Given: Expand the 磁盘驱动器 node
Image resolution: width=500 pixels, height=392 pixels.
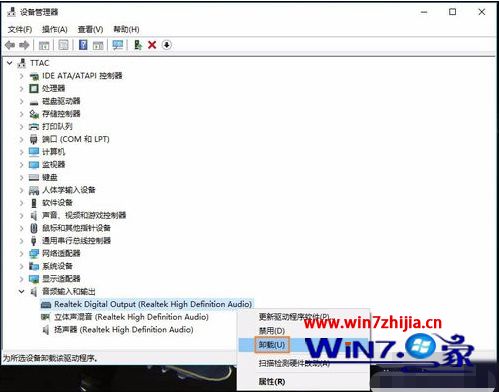Looking at the screenshot, I should [21, 101].
